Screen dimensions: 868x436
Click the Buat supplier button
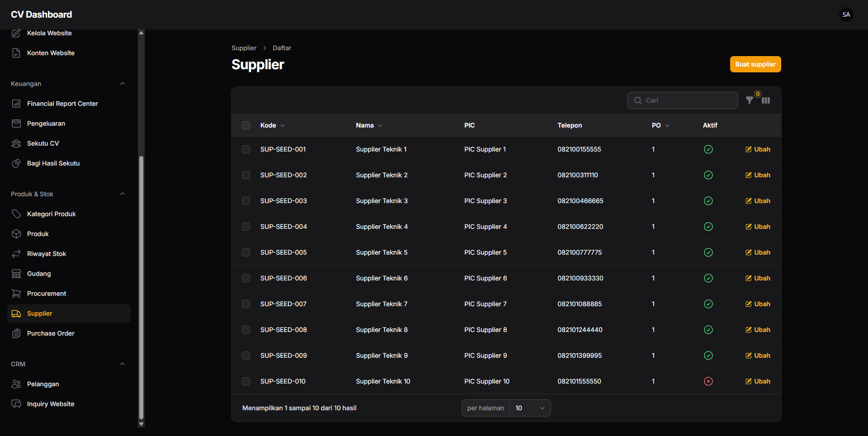[x=755, y=64]
